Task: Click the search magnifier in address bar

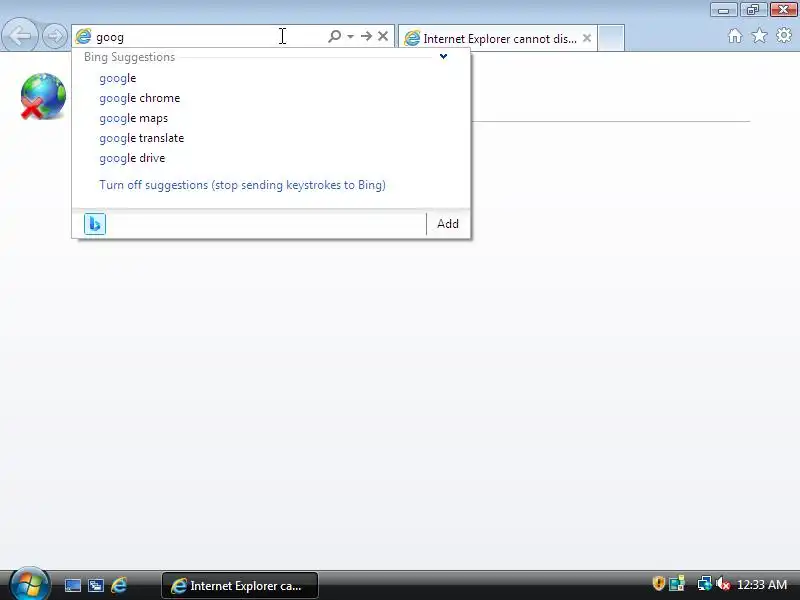Action: [334, 36]
